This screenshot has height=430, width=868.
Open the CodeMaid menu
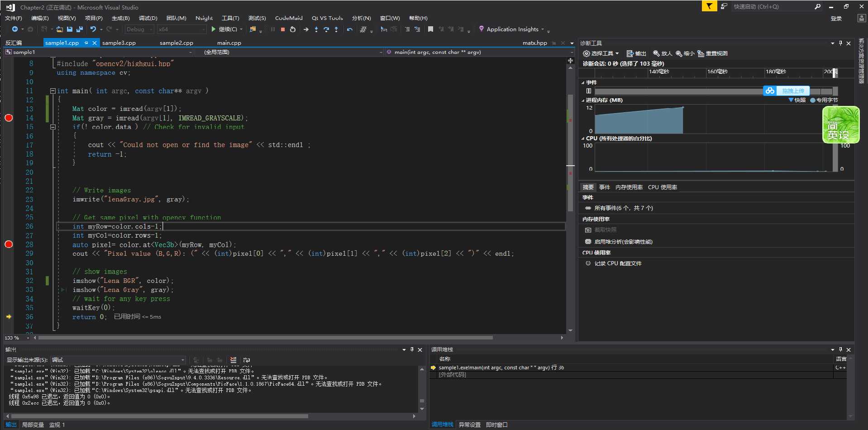(x=289, y=18)
